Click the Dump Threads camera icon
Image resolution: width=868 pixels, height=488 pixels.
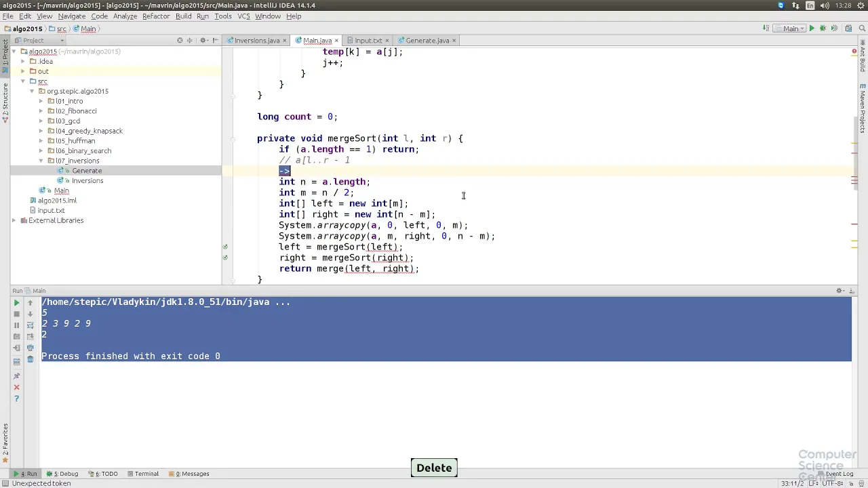tap(17, 336)
